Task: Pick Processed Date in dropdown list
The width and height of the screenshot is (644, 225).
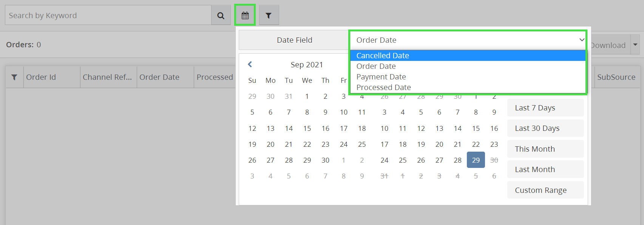Action: pos(383,87)
